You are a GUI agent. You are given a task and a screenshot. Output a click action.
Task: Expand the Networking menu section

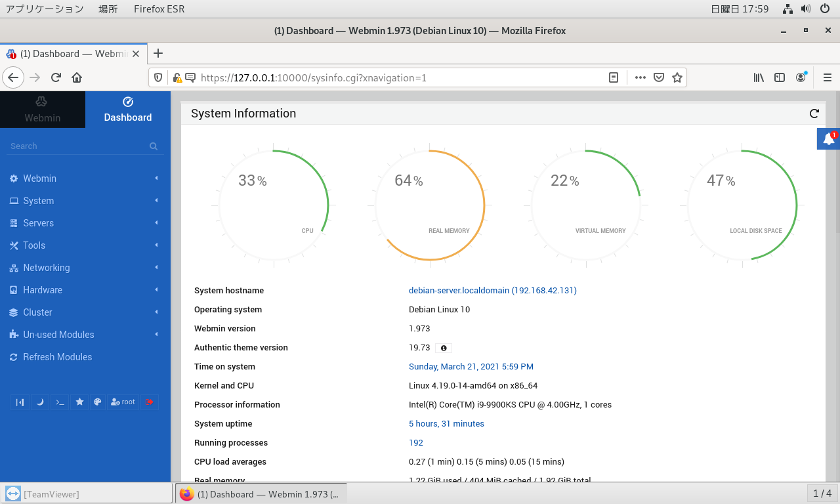click(46, 268)
